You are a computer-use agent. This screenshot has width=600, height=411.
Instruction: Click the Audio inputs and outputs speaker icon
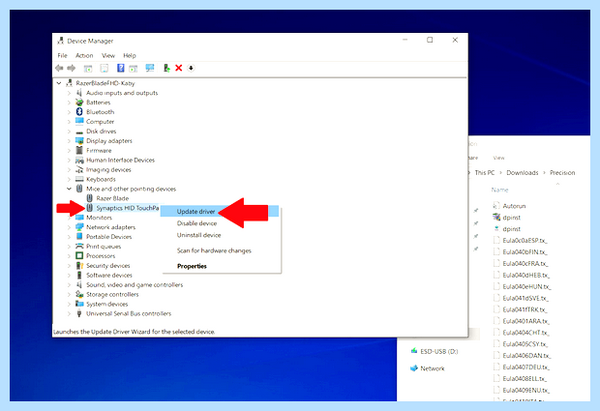click(x=79, y=93)
